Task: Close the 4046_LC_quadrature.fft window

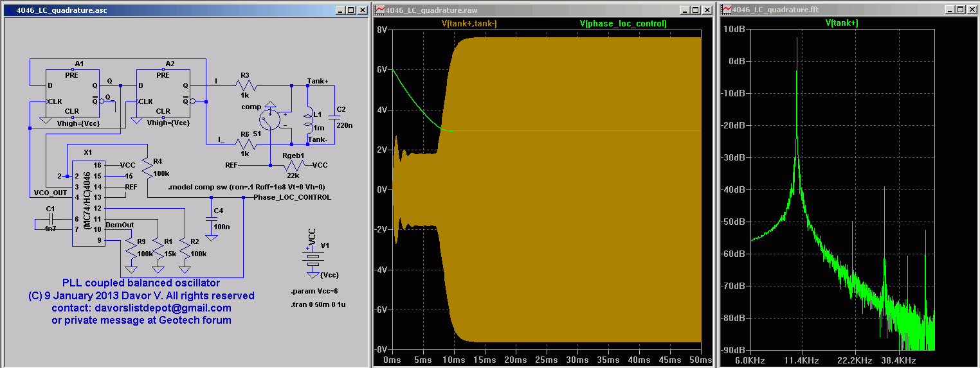Action: coord(971,10)
